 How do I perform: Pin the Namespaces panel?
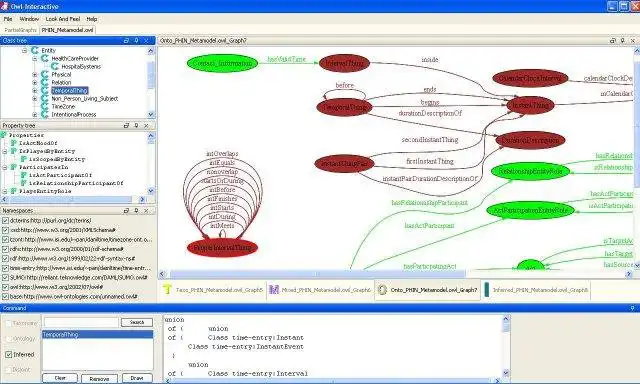click(136, 211)
